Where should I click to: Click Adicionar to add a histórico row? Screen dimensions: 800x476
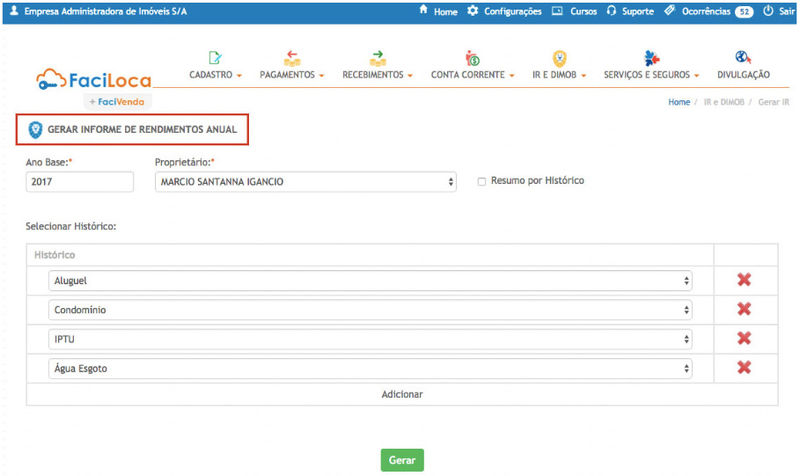click(402, 394)
